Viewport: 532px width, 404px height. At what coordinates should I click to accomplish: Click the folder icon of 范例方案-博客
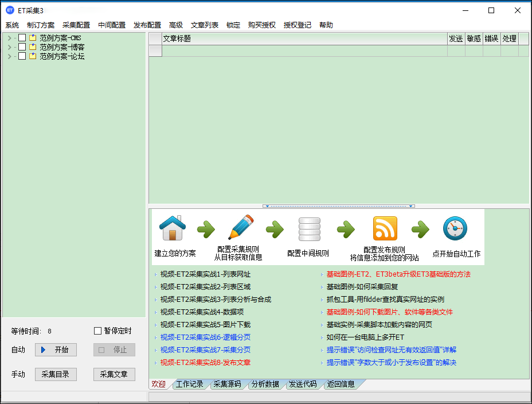pyautogui.click(x=33, y=47)
